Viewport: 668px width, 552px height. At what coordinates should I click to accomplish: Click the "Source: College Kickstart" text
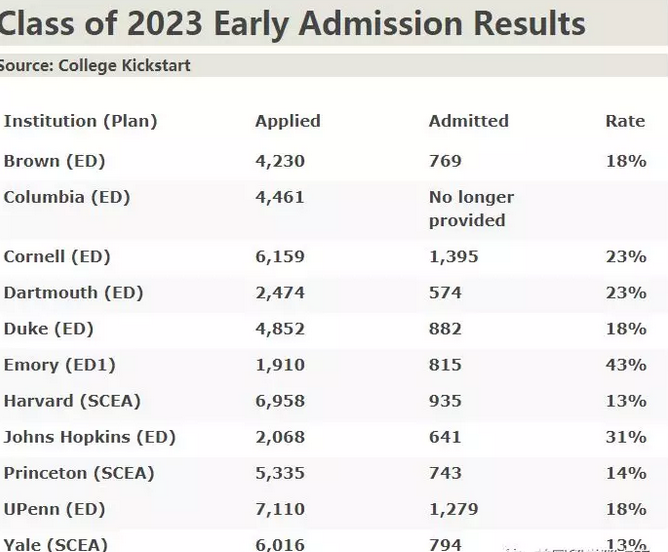coord(94,66)
